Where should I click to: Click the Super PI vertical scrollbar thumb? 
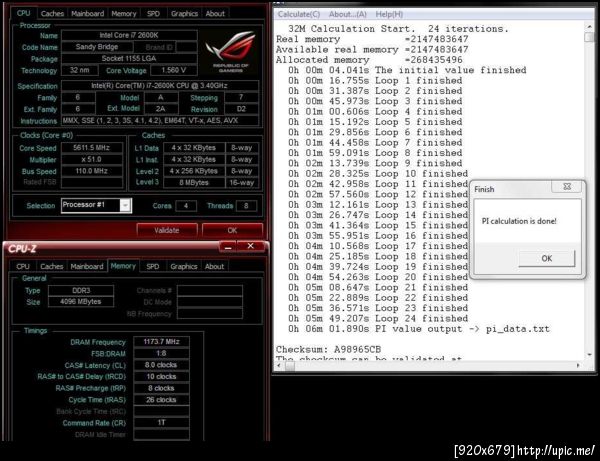click(x=589, y=37)
